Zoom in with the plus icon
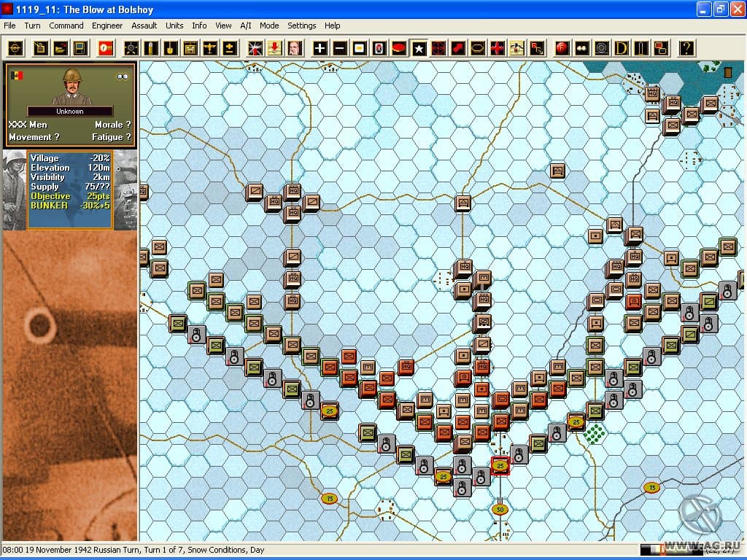747x560 pixels. click(x=320, y=48)
